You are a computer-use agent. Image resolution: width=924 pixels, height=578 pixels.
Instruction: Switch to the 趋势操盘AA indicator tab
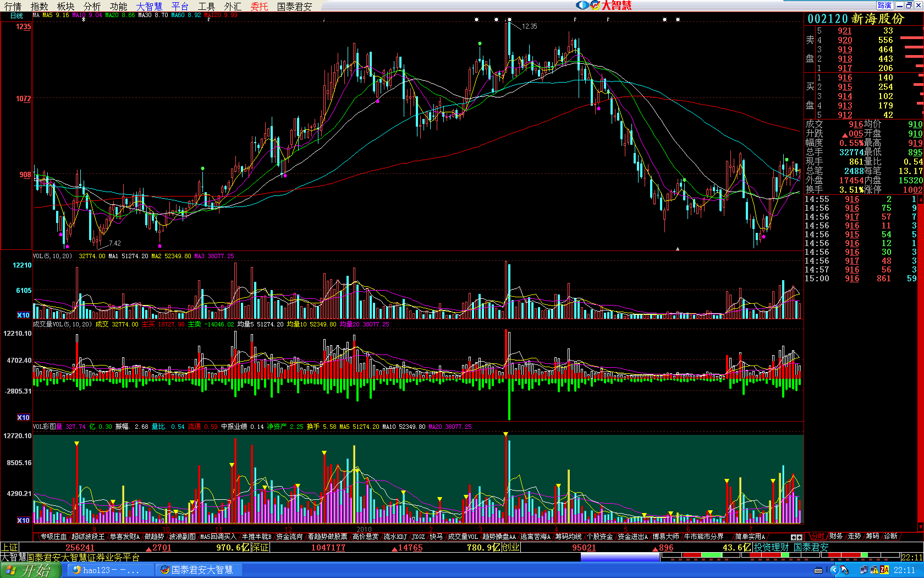pos(499,537)
